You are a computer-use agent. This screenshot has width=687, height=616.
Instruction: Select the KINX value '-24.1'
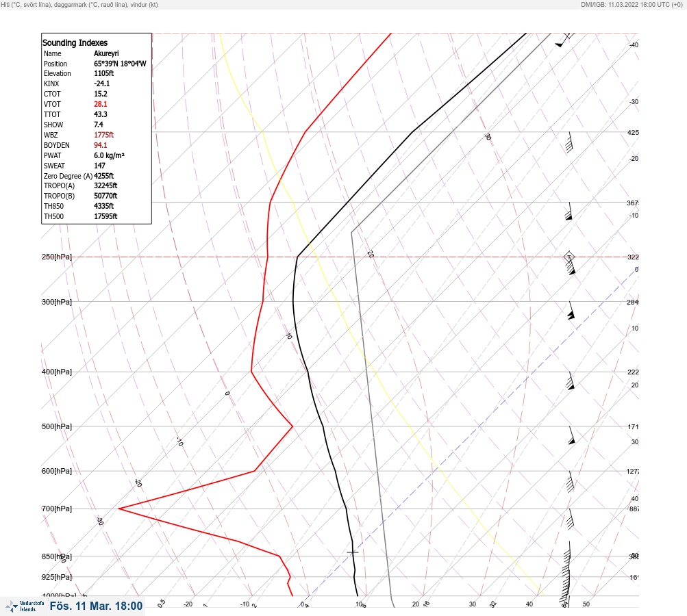pyautogui.click(x=102, y=84)
